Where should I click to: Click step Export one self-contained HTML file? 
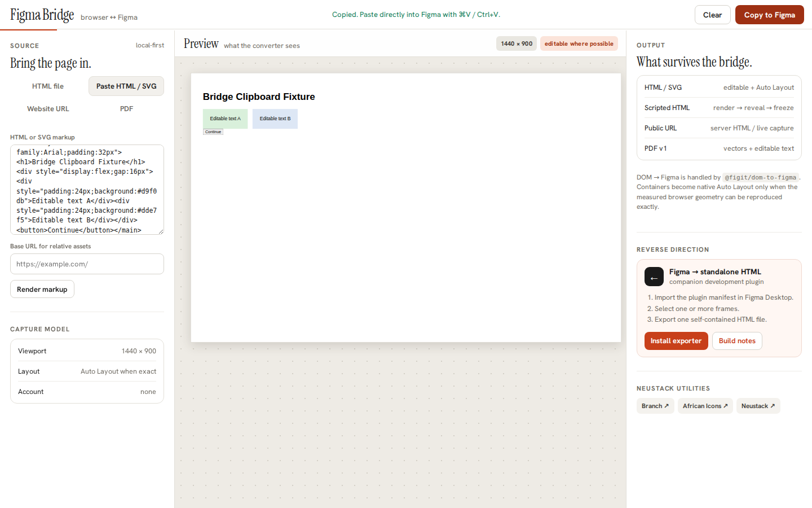coord(710,319)
